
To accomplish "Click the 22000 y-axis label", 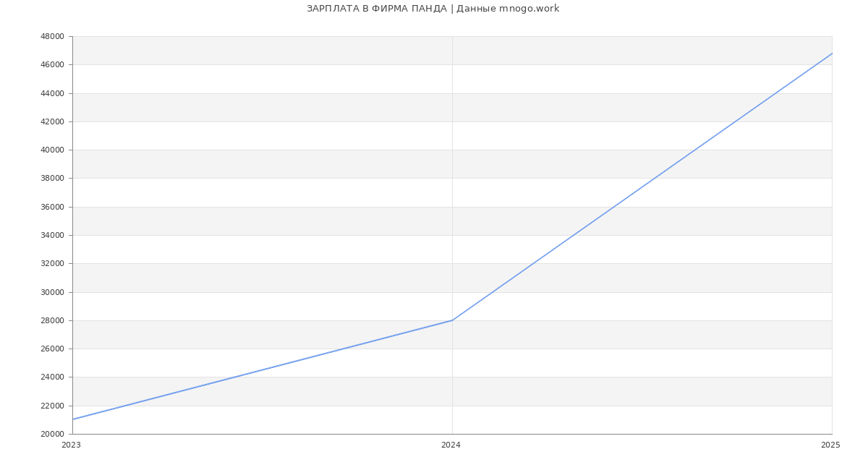I will point(52,406).
